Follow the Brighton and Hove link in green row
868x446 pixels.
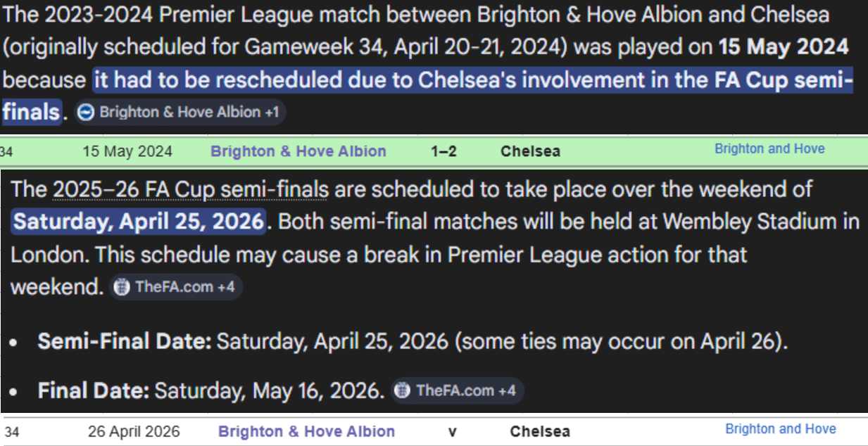tap(769, 148)
